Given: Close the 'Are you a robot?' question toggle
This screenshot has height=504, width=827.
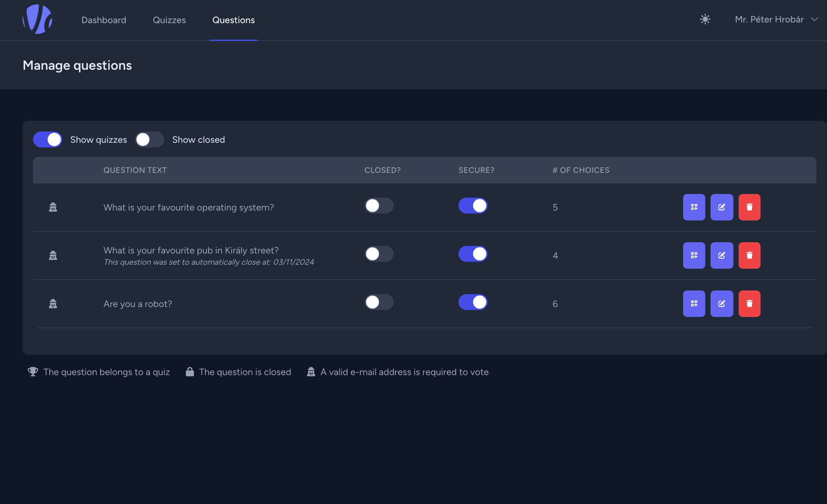Looking at the screenshot, I should pyautogui.click(x=378, y=302).
